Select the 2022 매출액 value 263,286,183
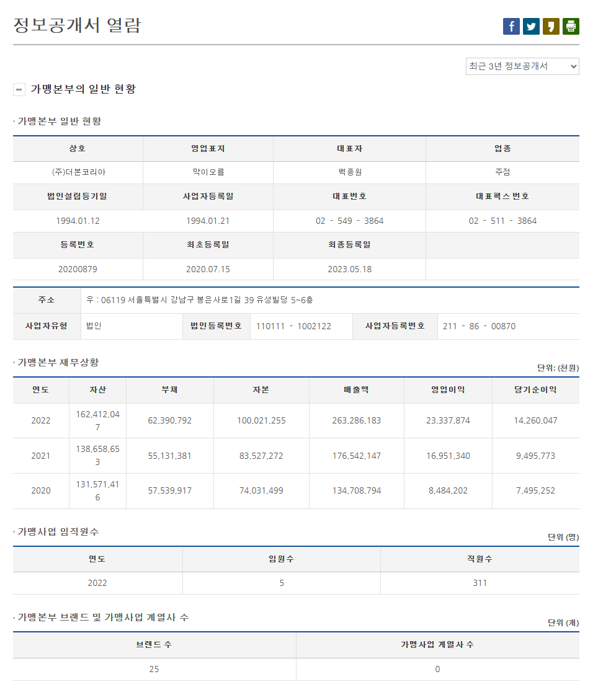Image resolution: width=598 pixels, height=700 pixels. (x=356, y=420)
